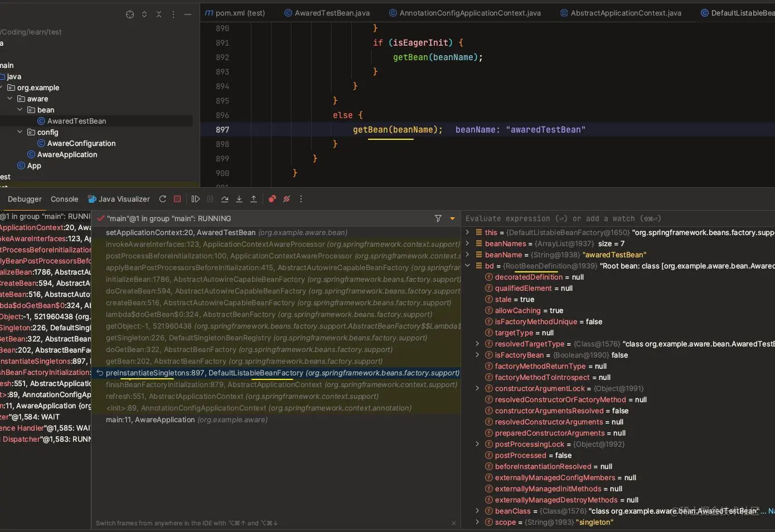Collapse the aware package folder
The height and width of the screenshot is (532, 775).
(x=10, y=99)
